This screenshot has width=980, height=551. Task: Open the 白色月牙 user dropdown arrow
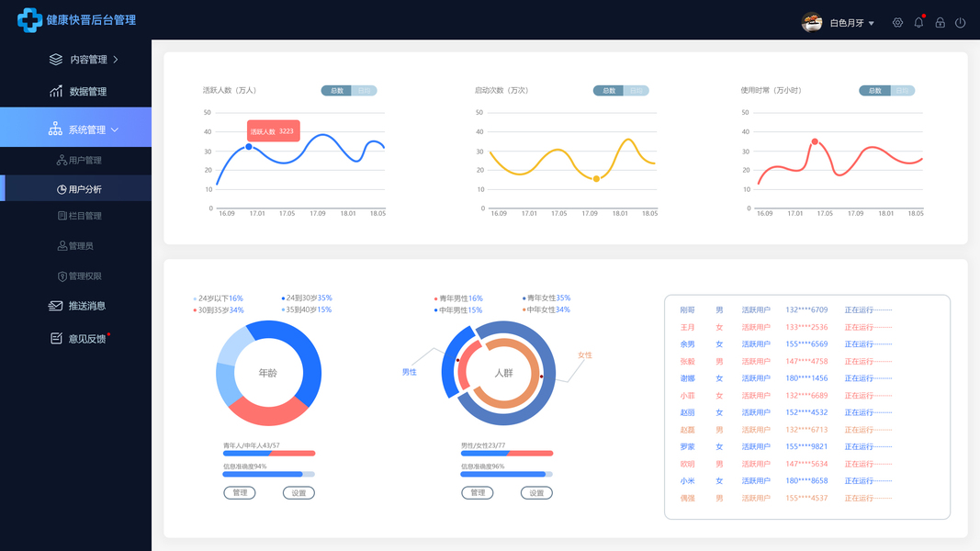point(872,23)
